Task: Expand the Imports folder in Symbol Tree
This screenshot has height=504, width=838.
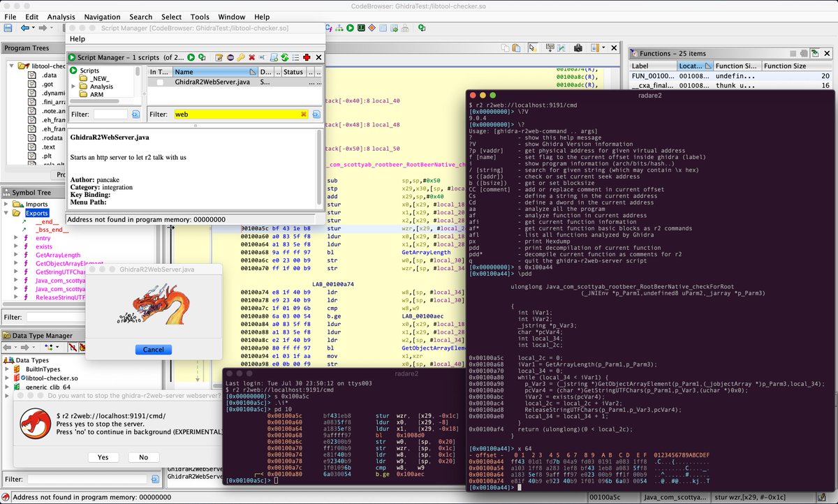Action: click(6, 205)
